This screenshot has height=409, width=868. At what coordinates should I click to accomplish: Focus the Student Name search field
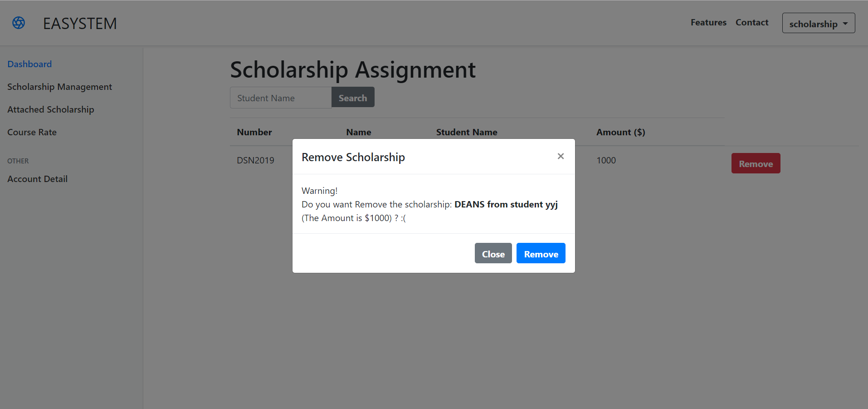click(281, 98)
